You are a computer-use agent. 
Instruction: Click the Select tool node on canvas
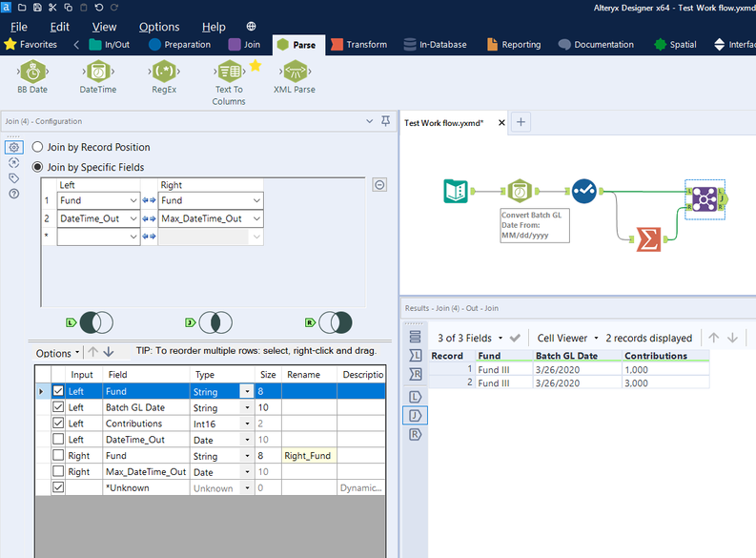tap(583, 191)
